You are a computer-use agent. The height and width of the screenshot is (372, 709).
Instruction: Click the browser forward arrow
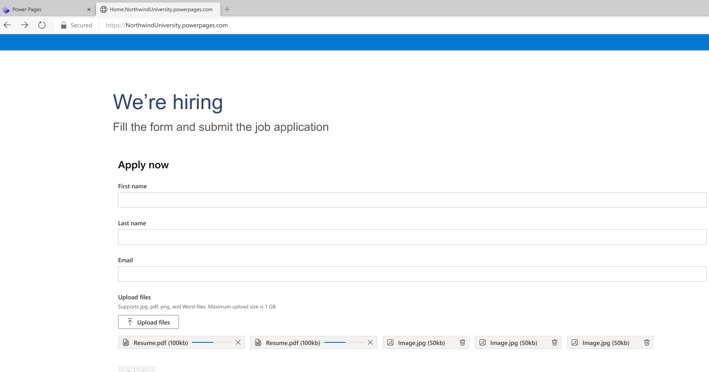pos(24,25)
